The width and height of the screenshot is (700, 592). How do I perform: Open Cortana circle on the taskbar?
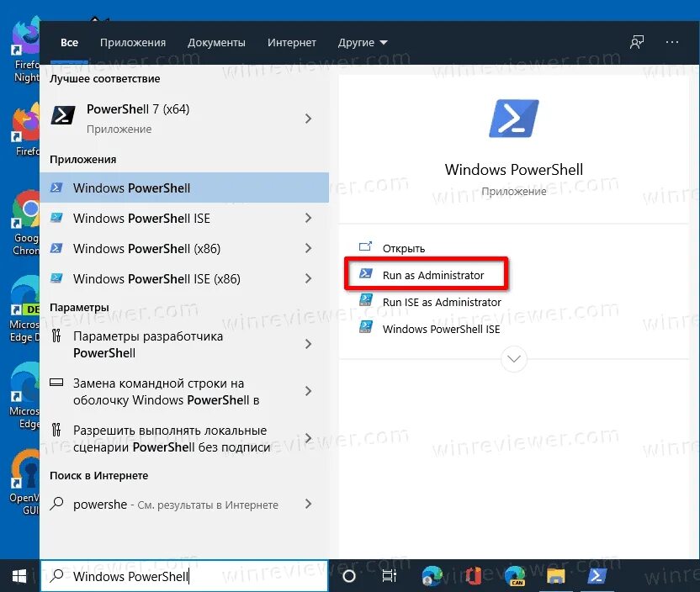point(349,576)
